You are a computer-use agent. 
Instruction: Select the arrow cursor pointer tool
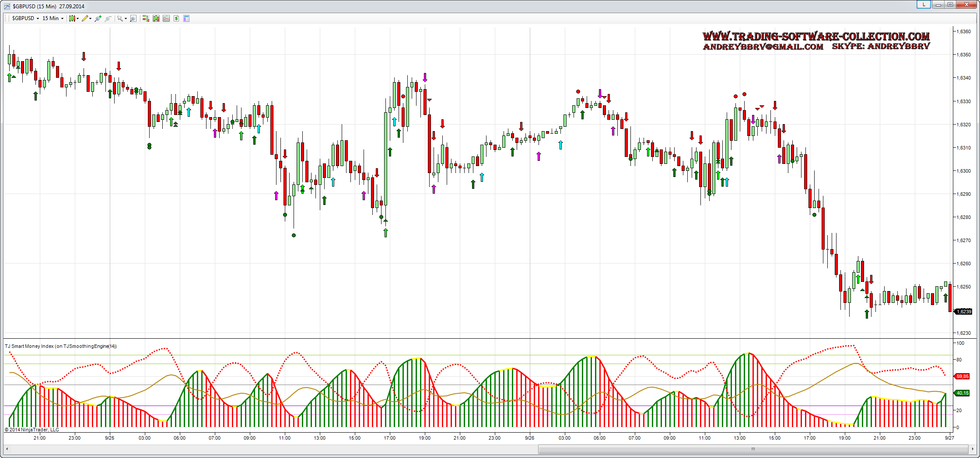[121, 18]
